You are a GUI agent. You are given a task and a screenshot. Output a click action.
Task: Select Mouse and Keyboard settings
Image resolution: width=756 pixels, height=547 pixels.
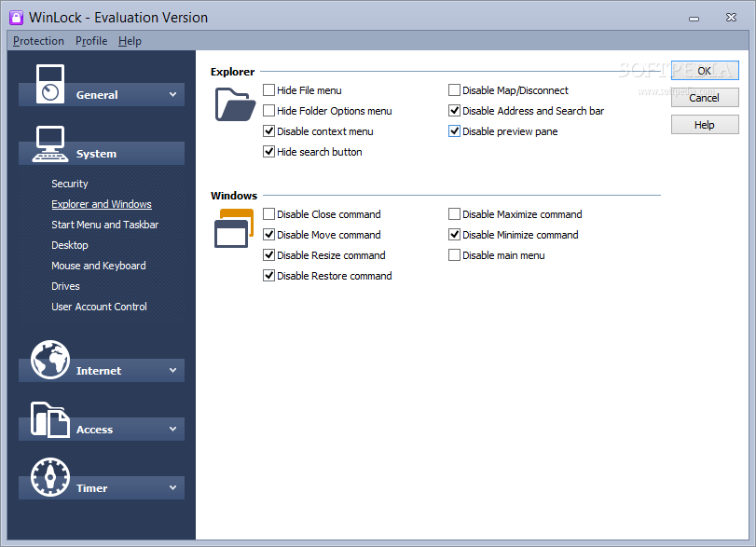[x=99, y=266]
